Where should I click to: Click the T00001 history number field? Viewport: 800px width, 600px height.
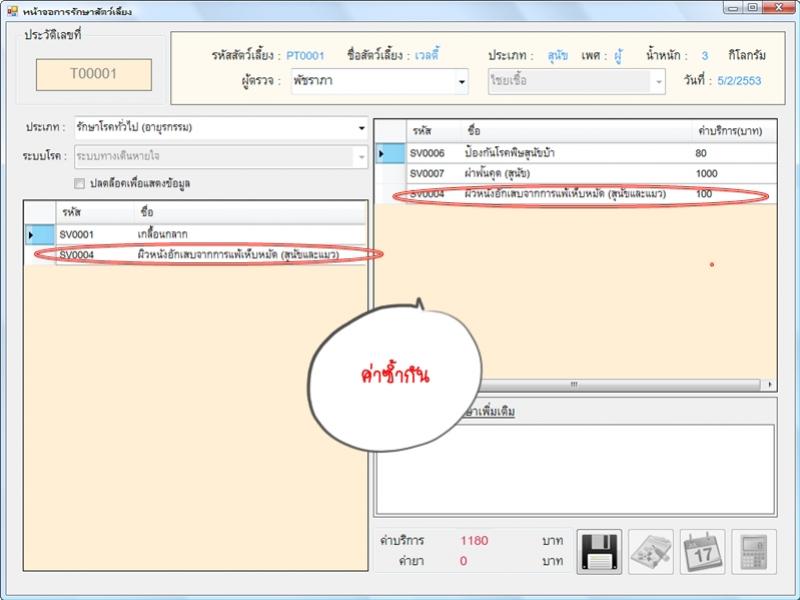coord(94,74)
